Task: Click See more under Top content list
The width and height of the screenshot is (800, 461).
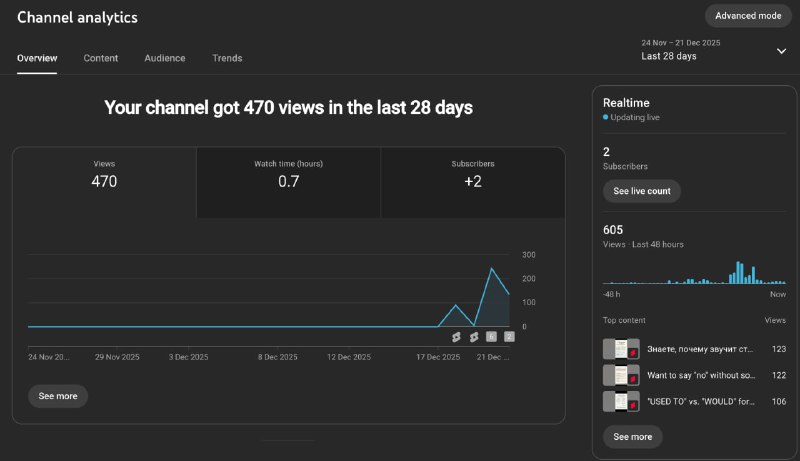Action: [632, 437]
